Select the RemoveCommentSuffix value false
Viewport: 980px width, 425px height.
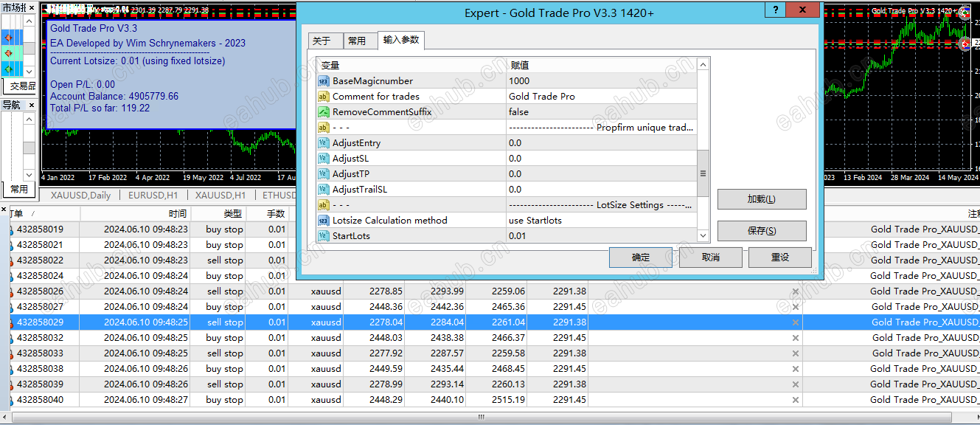click(602, 112)
